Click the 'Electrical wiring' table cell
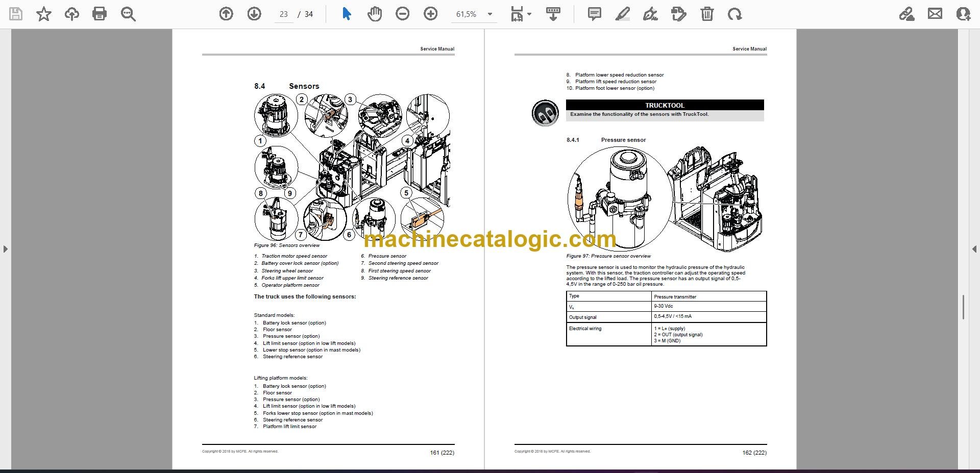980x473 pixels. pos(609,334)
